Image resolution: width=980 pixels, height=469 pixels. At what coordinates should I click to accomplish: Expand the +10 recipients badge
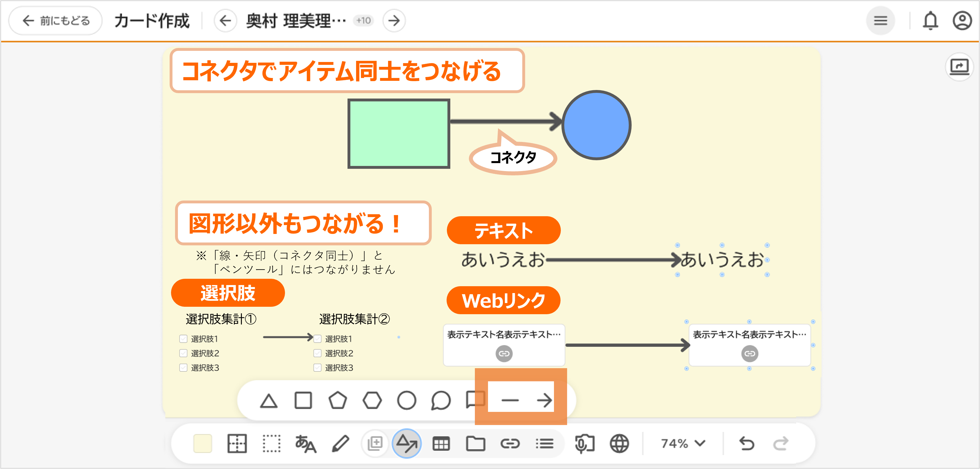[x=363, y=21]
